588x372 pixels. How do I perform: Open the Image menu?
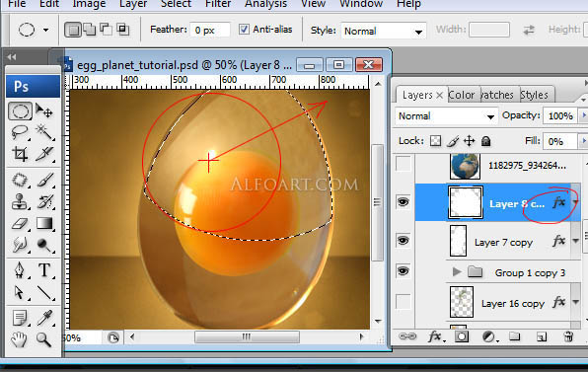tap(89, 4)
